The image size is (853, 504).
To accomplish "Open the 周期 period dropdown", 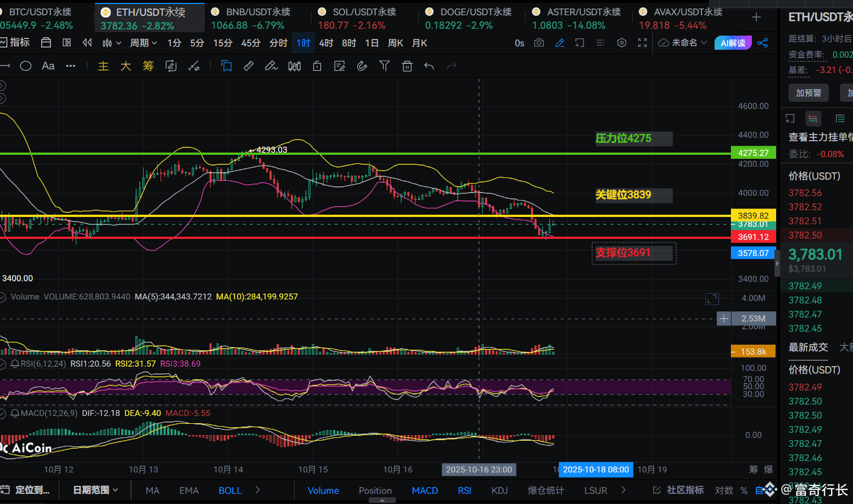I will click(x=143, y=43).
